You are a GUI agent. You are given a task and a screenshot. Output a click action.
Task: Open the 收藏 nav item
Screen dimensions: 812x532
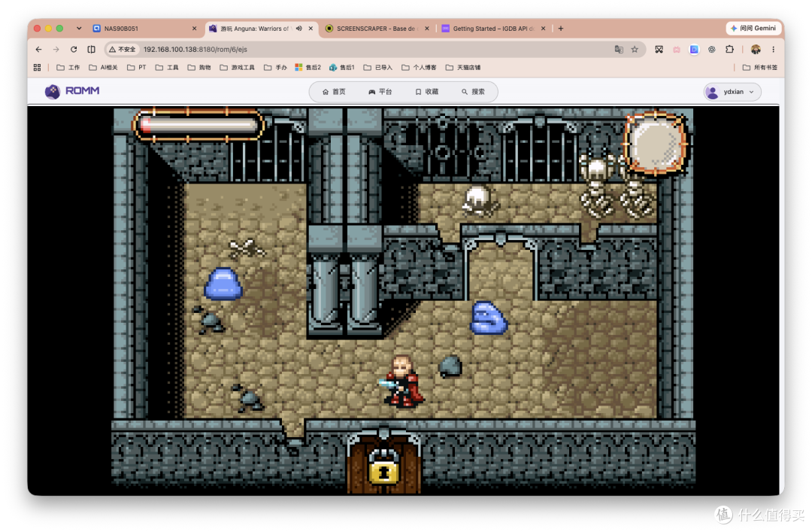(427, 92)
